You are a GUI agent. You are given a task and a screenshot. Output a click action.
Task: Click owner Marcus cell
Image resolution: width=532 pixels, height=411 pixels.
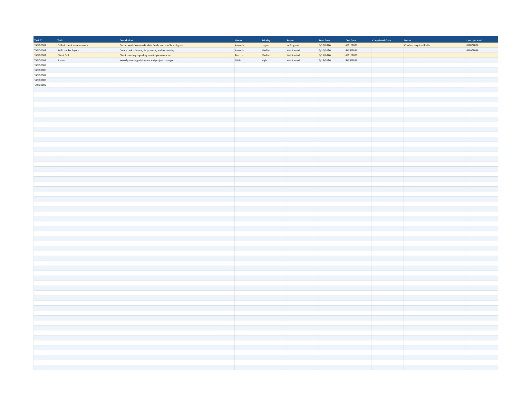tap(247, 55)
